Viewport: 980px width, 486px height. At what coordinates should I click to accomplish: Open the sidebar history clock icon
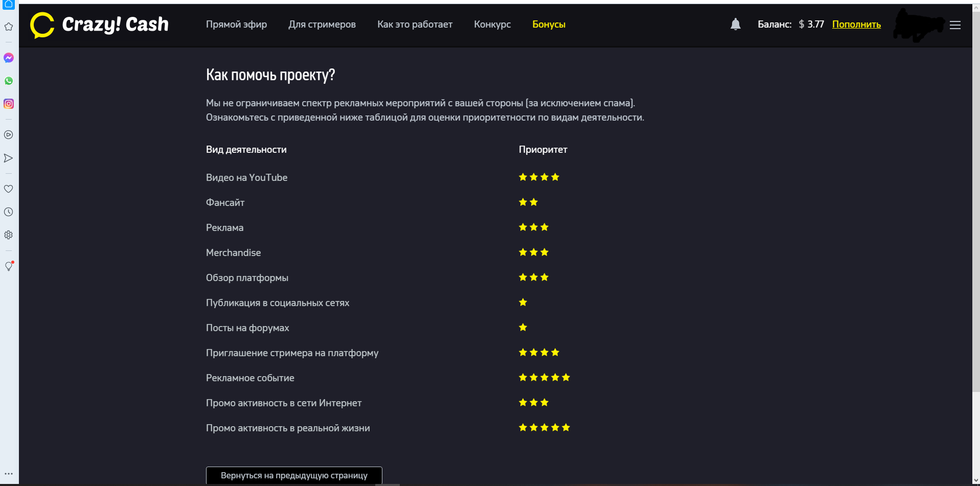[x=9, y=212]
